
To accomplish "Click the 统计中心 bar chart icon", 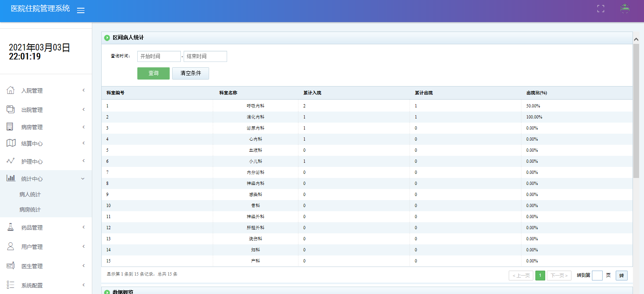I will 11,178.
